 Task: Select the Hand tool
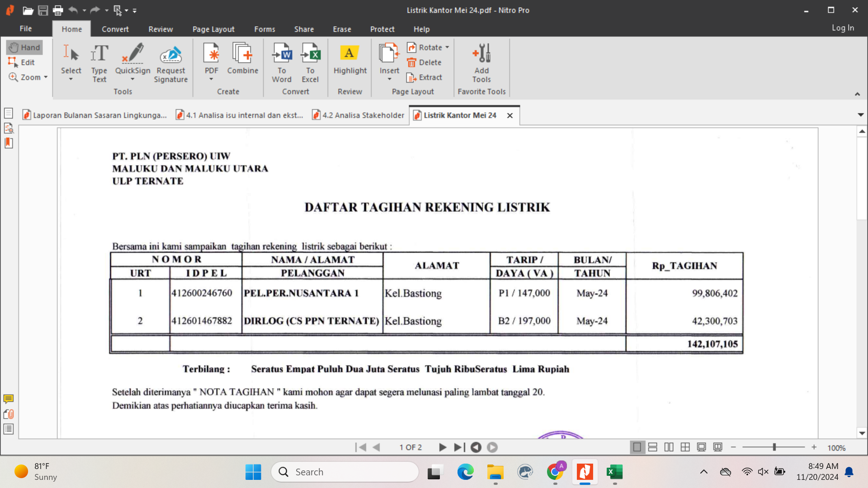[24, 47]
